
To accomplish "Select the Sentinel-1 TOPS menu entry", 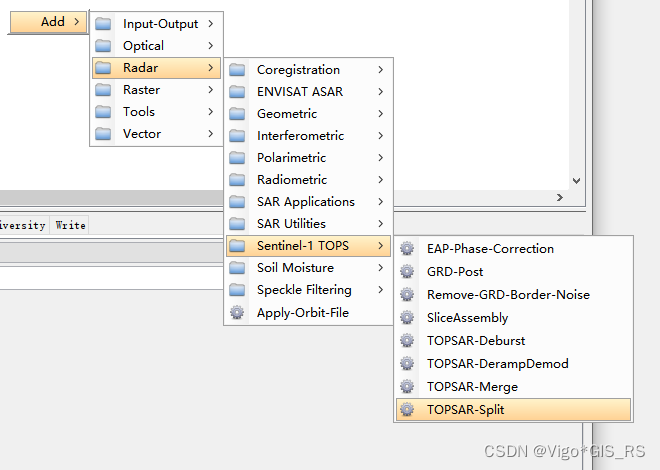I will [x=309, y=246].
